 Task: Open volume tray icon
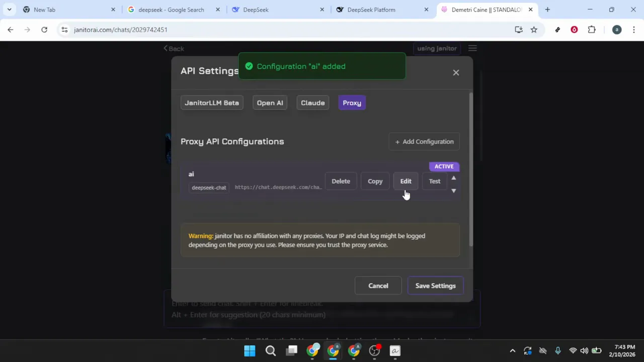tap(584, 351)
